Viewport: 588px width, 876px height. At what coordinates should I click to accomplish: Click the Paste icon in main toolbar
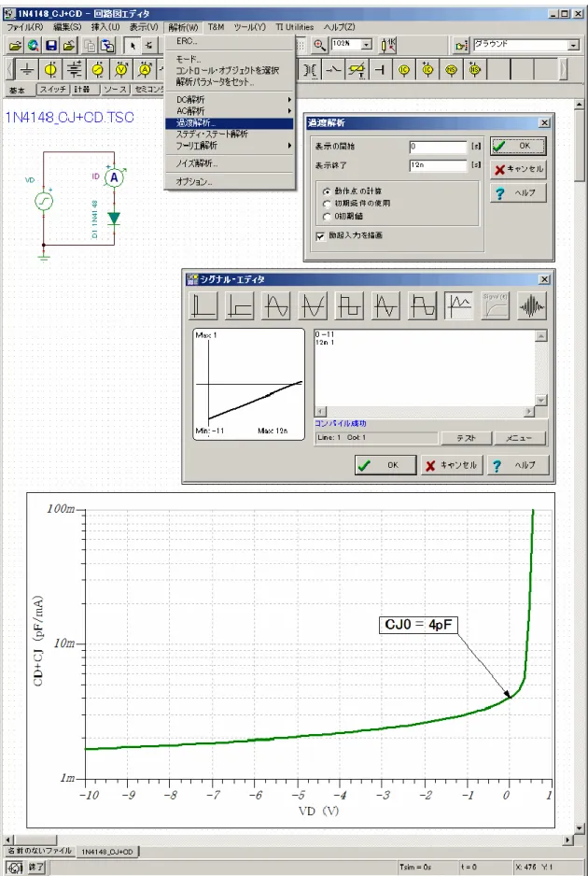click(106, 45)
